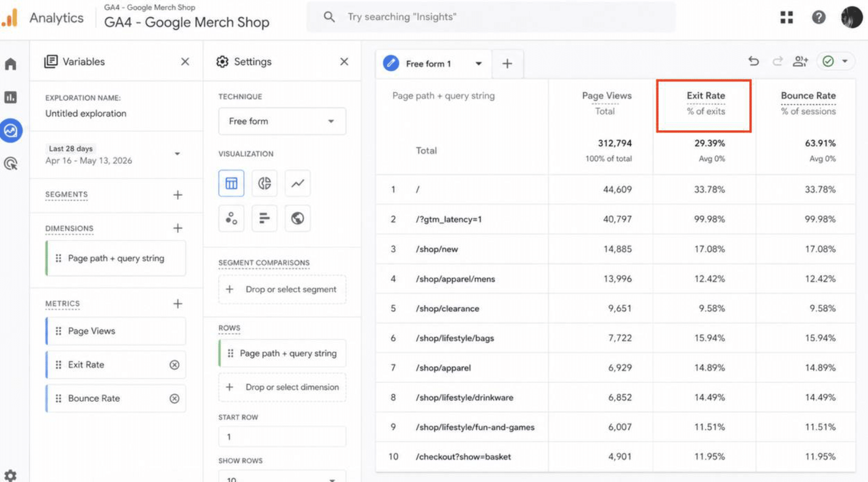
Task: Click the 63.91% total bounce rate value
Action: coord(820,143)
